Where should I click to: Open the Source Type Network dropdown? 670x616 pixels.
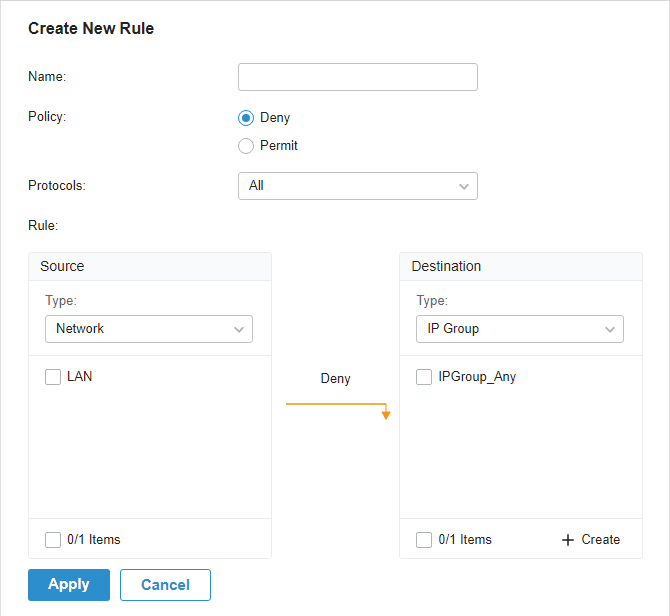[149, 329]
